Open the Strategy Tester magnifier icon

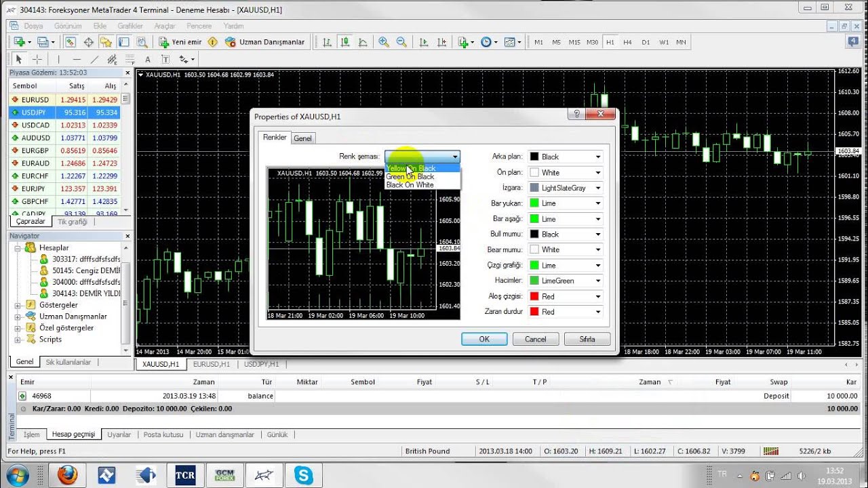pyautogui.click(x=141, y=42)
